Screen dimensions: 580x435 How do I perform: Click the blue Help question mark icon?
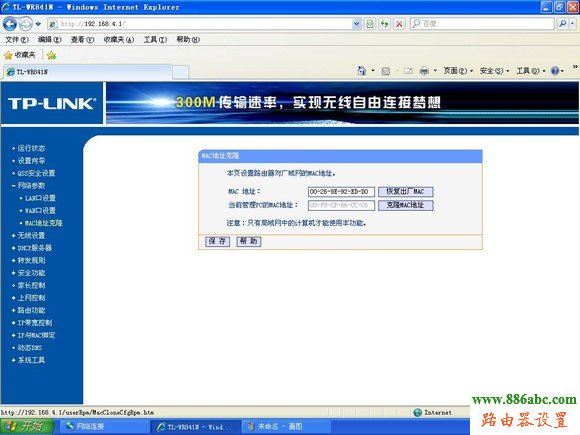point(555,71)
